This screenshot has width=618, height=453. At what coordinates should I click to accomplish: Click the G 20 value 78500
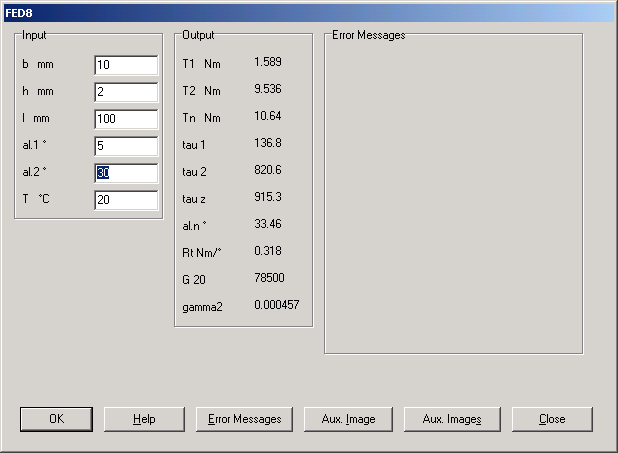pos(270,278)
